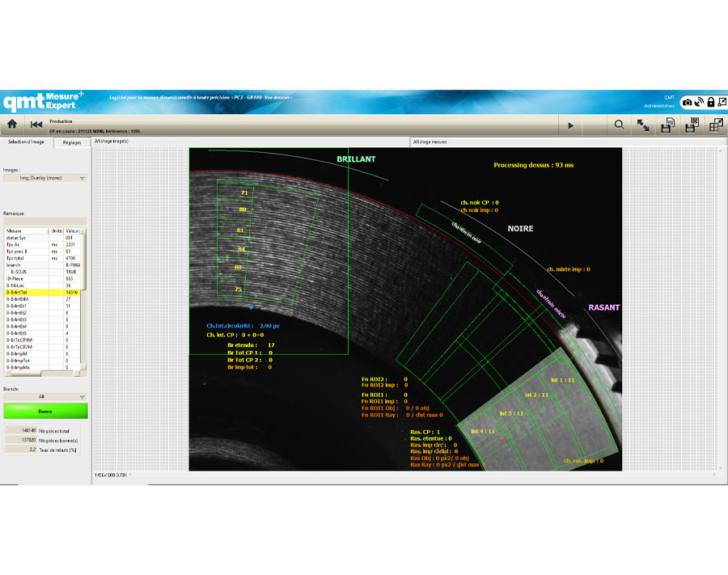Open the Images dropdown Img_Overlay (mono)

[x=45, y=178]
